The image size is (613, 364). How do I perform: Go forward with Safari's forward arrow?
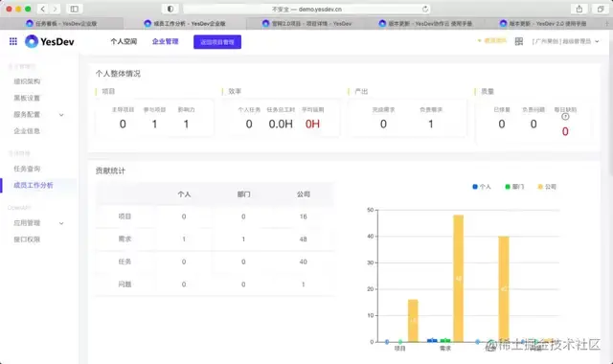(56, 9)
